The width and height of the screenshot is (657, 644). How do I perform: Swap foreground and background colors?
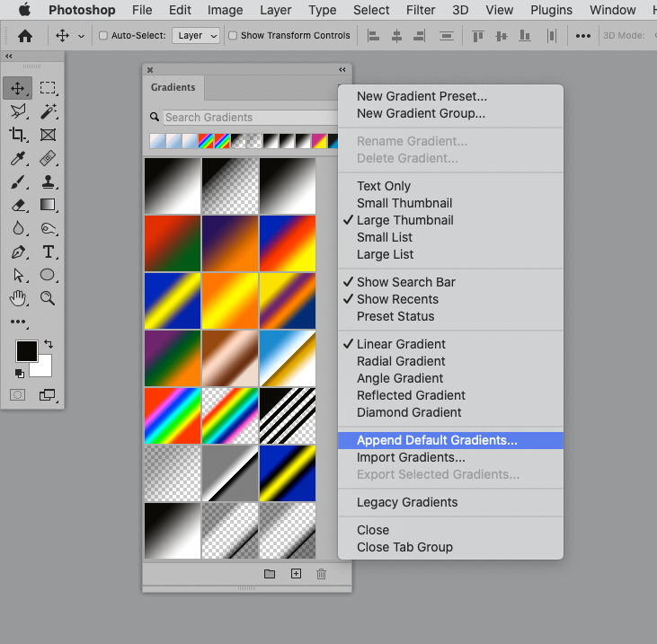tap(49, 344)
